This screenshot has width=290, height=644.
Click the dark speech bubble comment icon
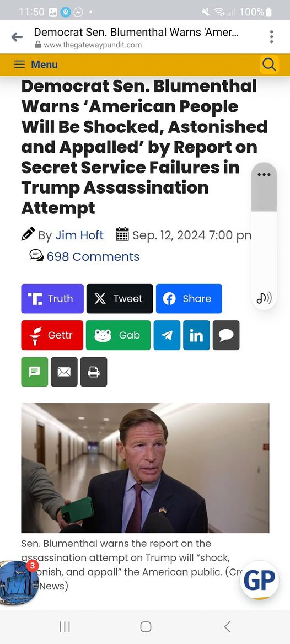click(226, 335)
